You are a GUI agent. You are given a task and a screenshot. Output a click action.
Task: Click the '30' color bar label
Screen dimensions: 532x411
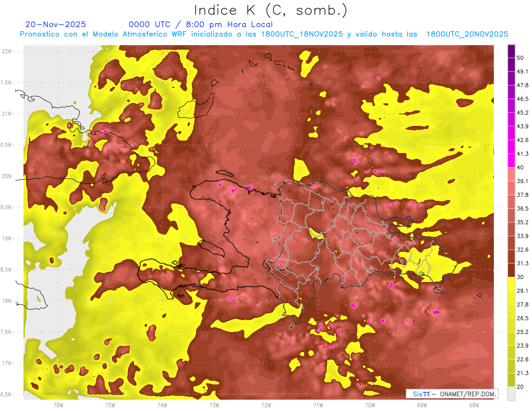[521, 277]
